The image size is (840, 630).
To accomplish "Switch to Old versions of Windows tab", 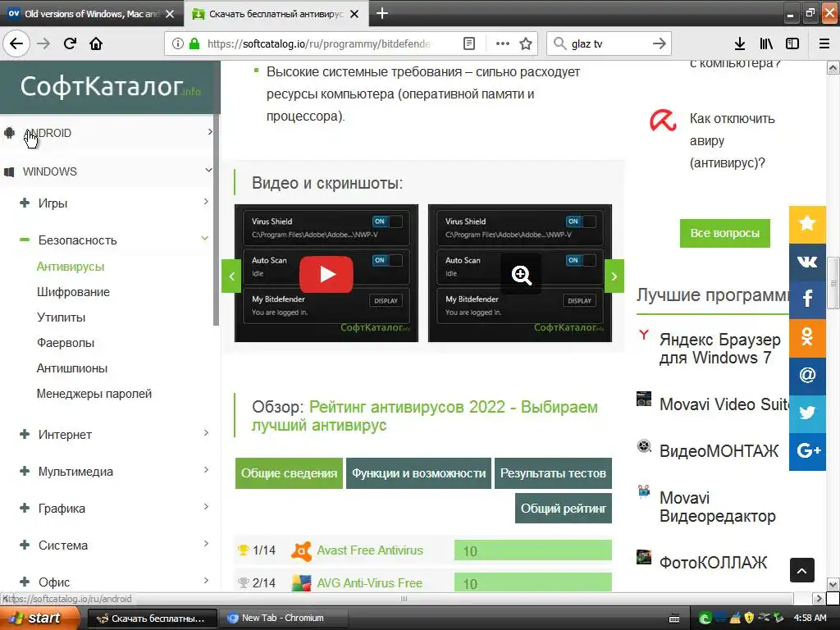I will pyautogui.click(x=92, y=14).
